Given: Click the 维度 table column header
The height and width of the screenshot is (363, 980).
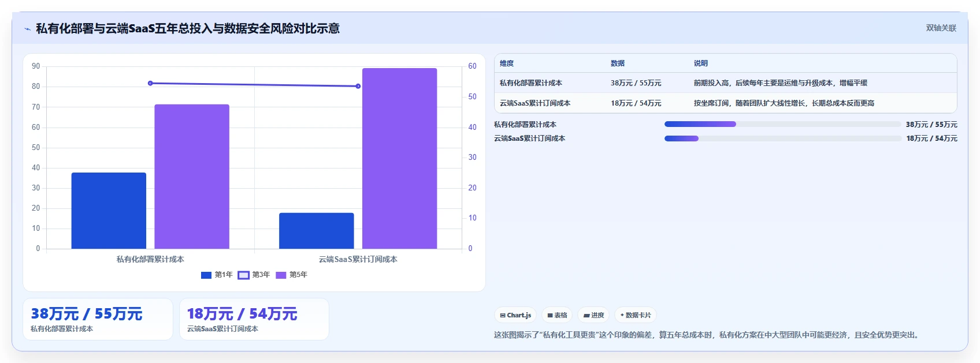Looking at the screenshot, I should pos(507,63).
